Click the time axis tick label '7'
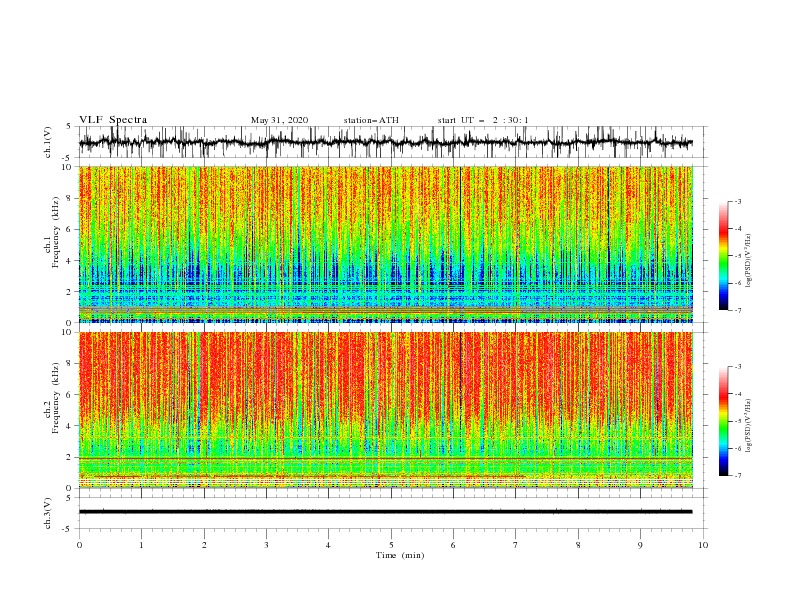792x612 pixels. 516,545
